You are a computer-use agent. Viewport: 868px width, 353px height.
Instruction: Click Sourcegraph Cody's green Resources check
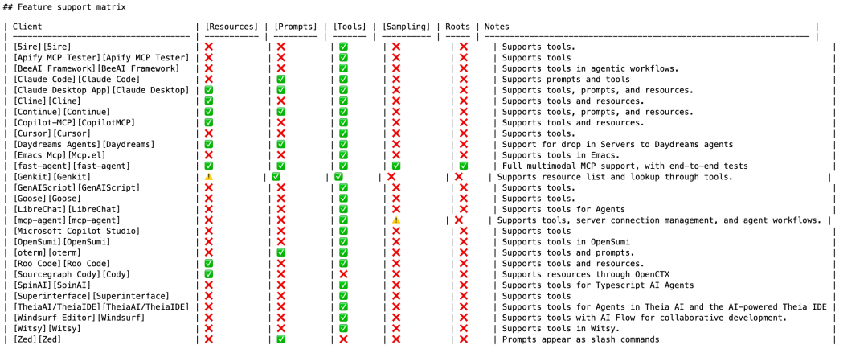click(209, 274)
